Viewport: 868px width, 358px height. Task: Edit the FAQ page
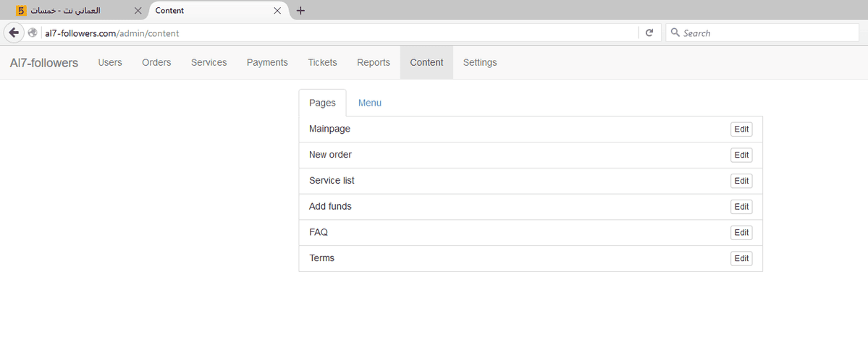pos(741,232)
